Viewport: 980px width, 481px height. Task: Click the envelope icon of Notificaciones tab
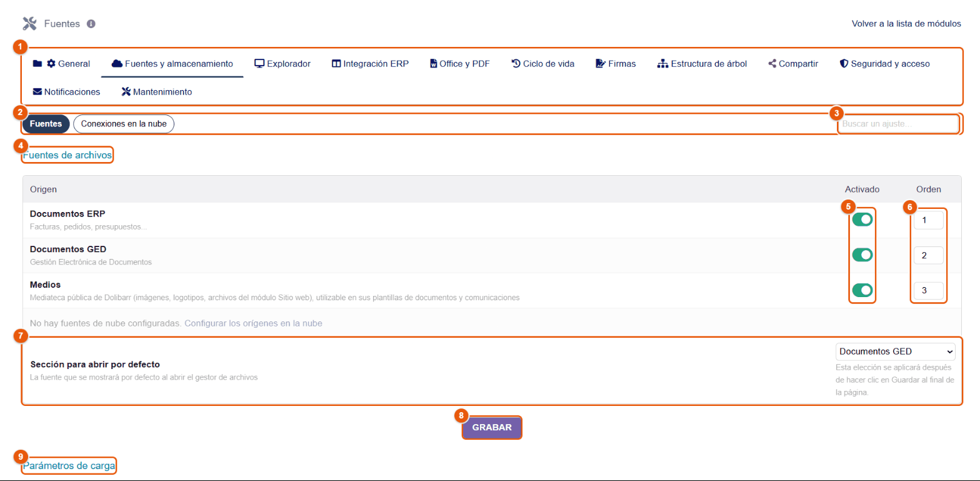37,91
